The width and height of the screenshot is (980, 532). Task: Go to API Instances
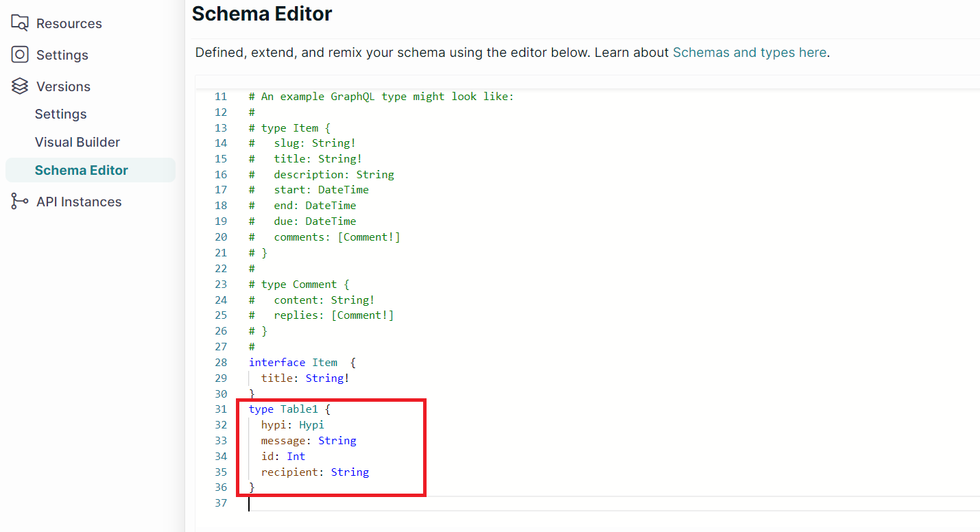tap(79, 202)
